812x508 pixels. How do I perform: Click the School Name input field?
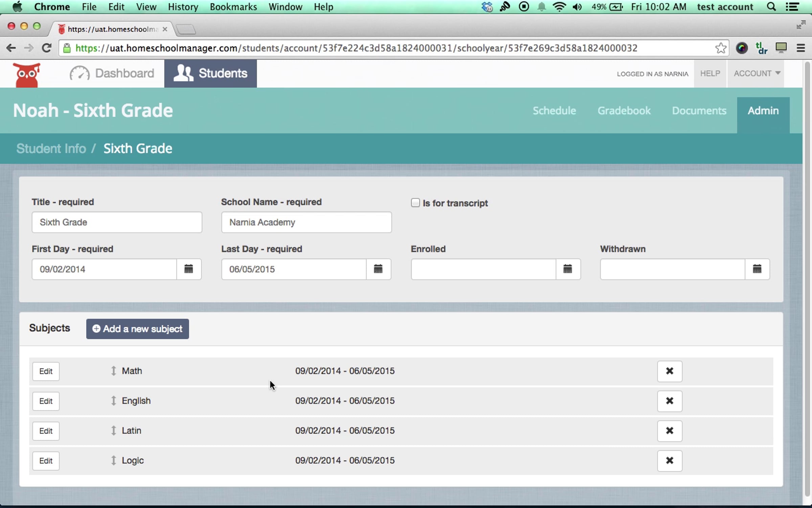tap(307, 222)
